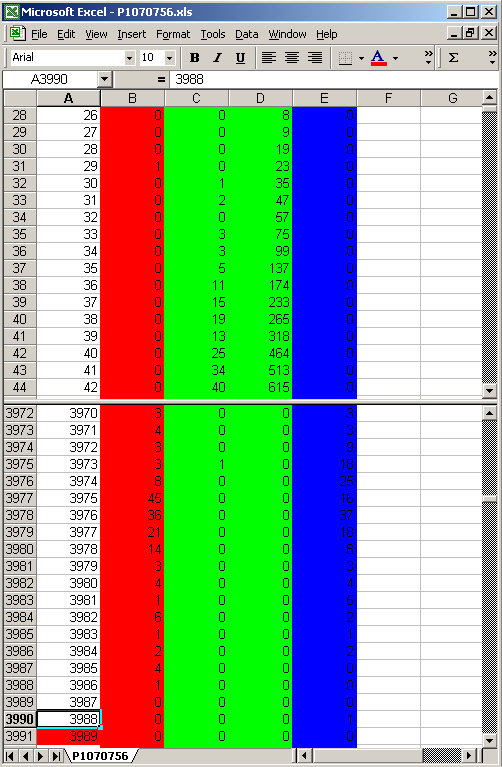This screenshot has width=502, height=767.
Task: Click the formula bar showing 3988
Action: 333,79
